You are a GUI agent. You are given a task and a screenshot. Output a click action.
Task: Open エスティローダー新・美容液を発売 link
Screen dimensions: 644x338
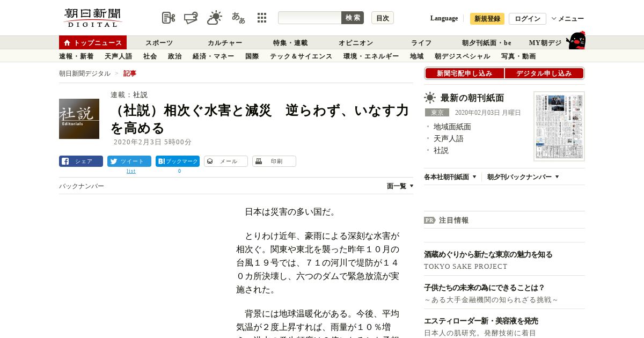(x=481, y=321)
